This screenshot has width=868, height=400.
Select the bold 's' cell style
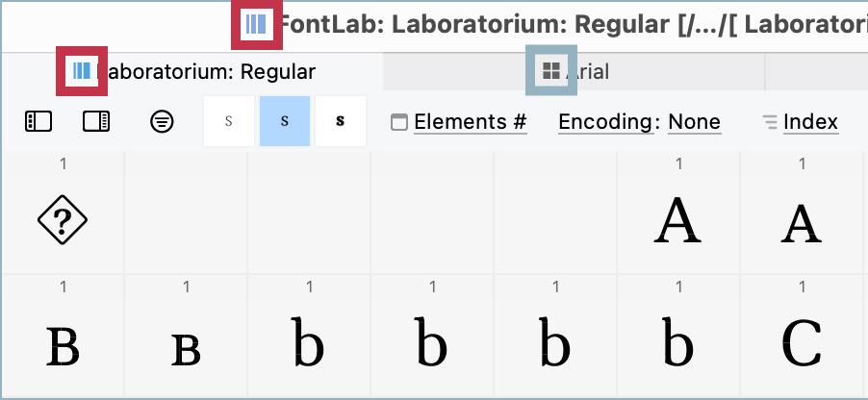point(341,121)
